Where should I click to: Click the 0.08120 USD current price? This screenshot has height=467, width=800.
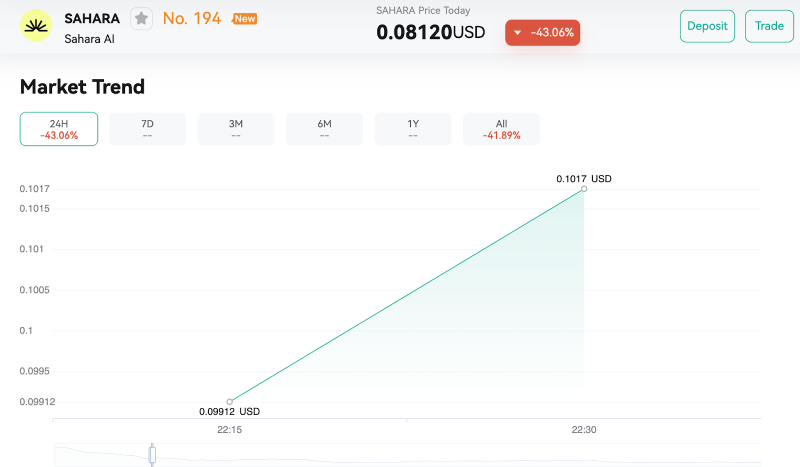click(430, 32)
